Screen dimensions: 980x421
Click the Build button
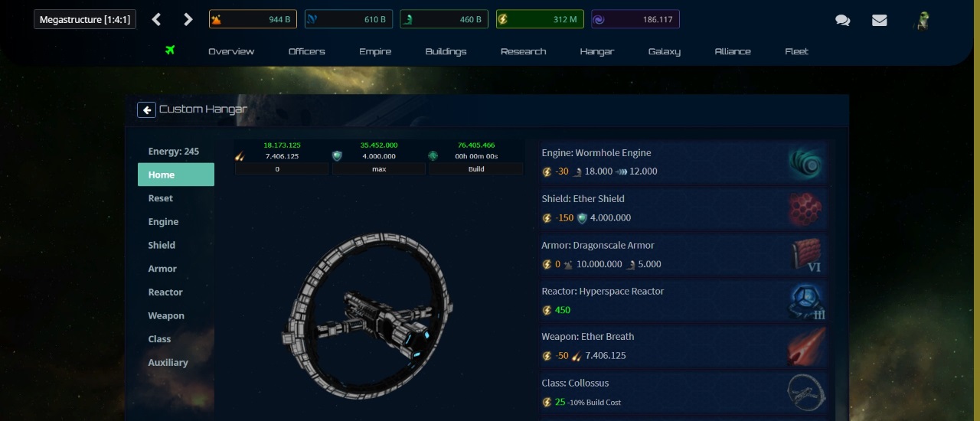point(476,168)
